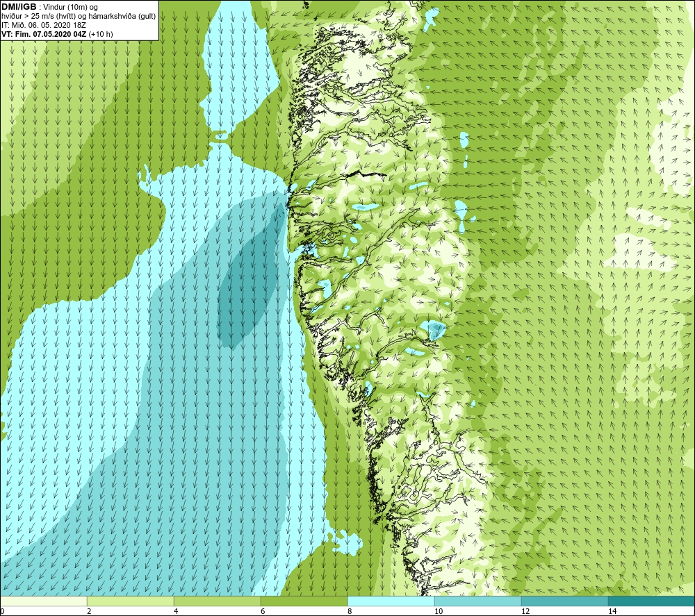The height and width of the screenshot is (616, 695).
Task: Click the legend label '12'
Action: (x=525, y=611)
